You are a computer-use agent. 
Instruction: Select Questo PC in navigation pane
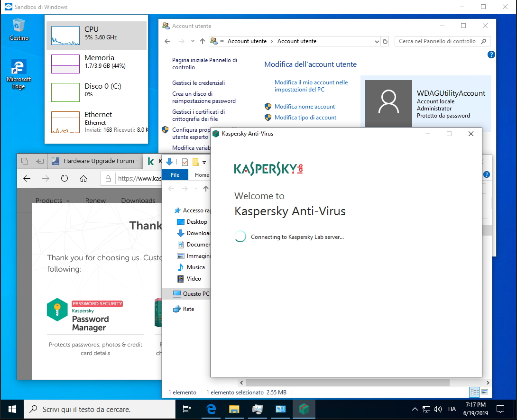[186, 294]
